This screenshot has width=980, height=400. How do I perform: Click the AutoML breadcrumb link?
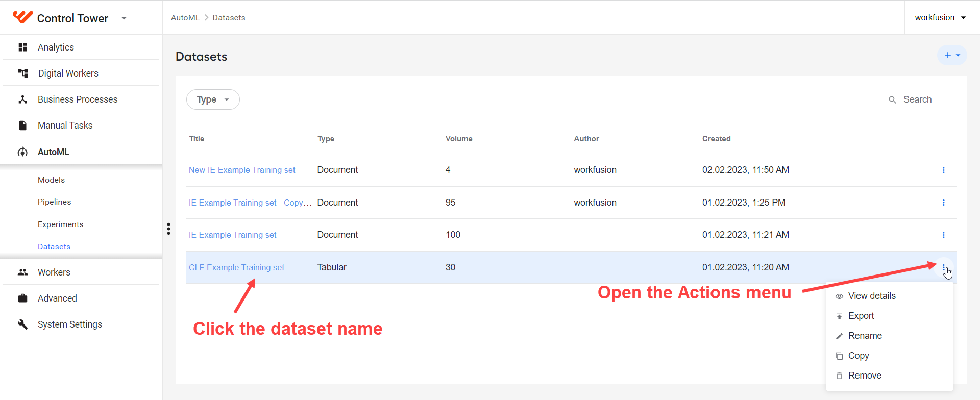click(185, 18)
